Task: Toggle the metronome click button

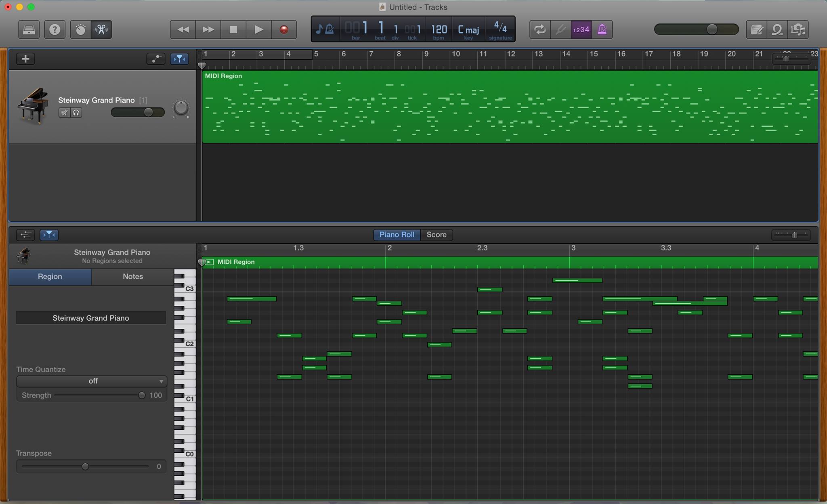Action: (x=602, y=29)
